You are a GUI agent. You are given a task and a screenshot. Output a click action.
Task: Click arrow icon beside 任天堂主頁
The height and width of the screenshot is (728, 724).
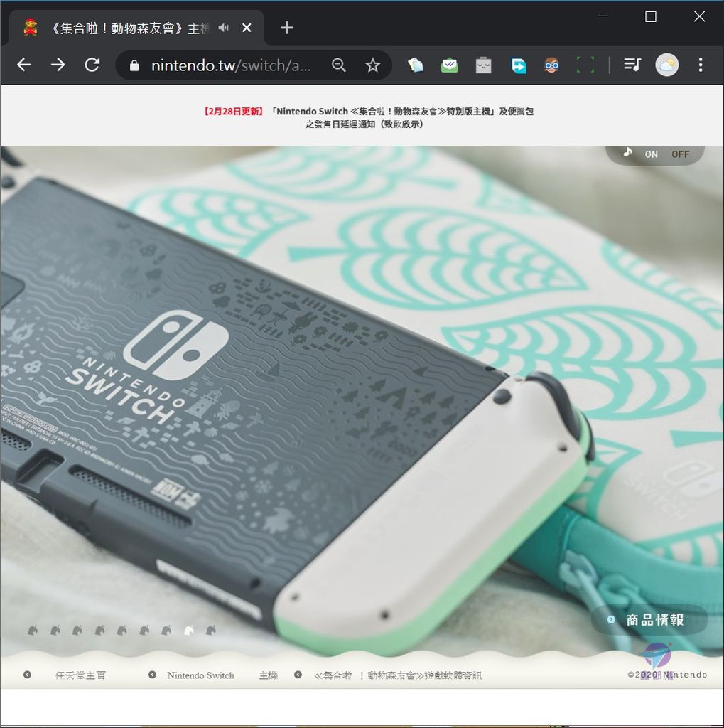28,675
